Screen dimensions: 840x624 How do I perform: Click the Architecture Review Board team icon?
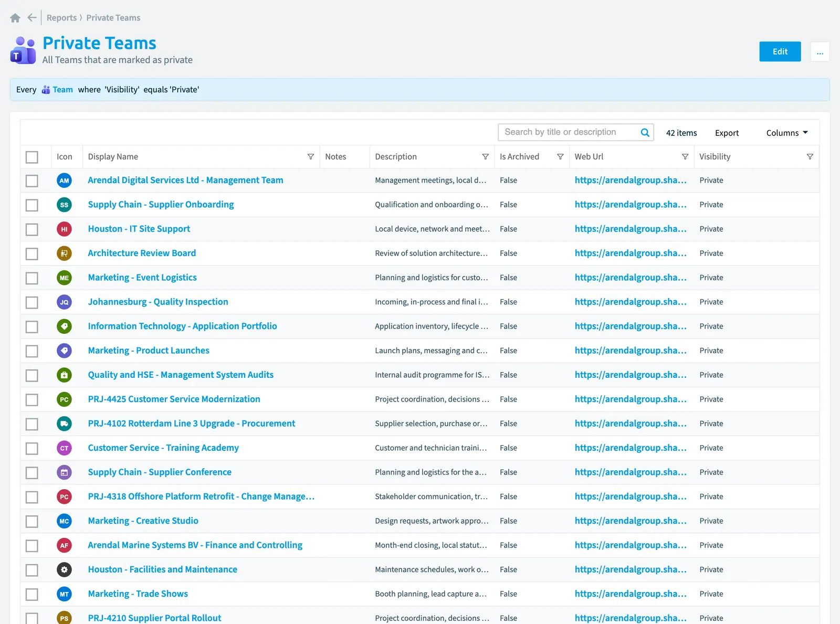click(64, 253)
